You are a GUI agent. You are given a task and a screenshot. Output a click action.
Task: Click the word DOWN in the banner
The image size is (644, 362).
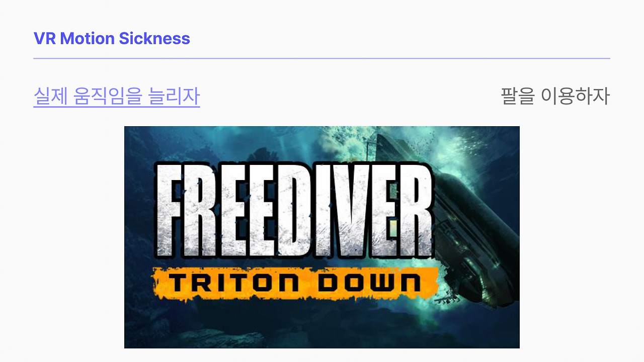[x=370, y=284]
